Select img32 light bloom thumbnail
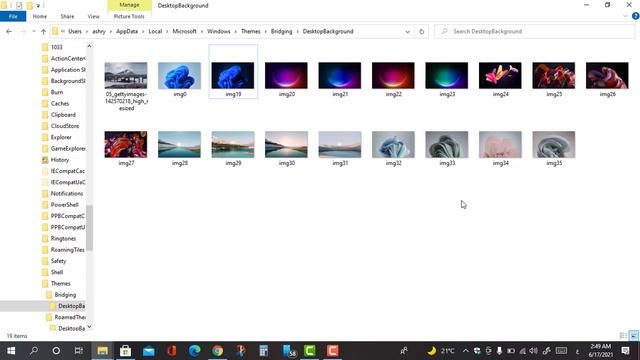640x360 pixels. (x=393, y=144)
